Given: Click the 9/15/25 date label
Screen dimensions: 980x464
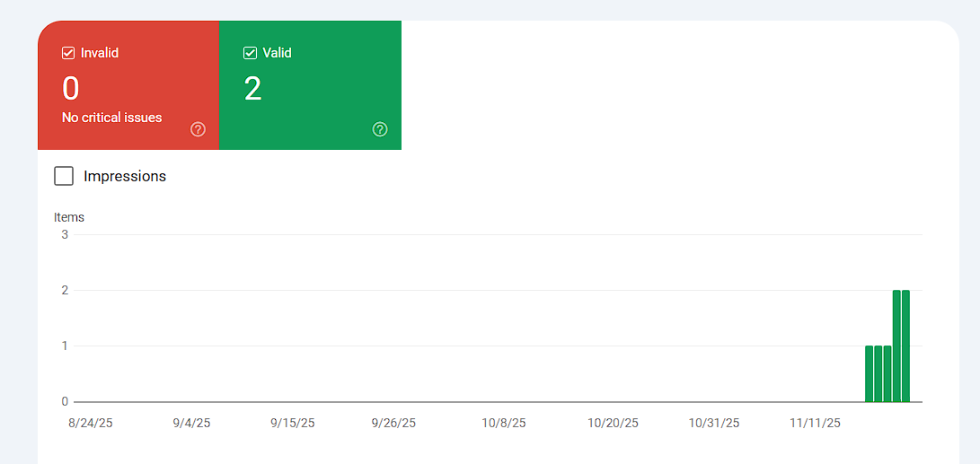Looking at the screenshot, I should [293, 423].
